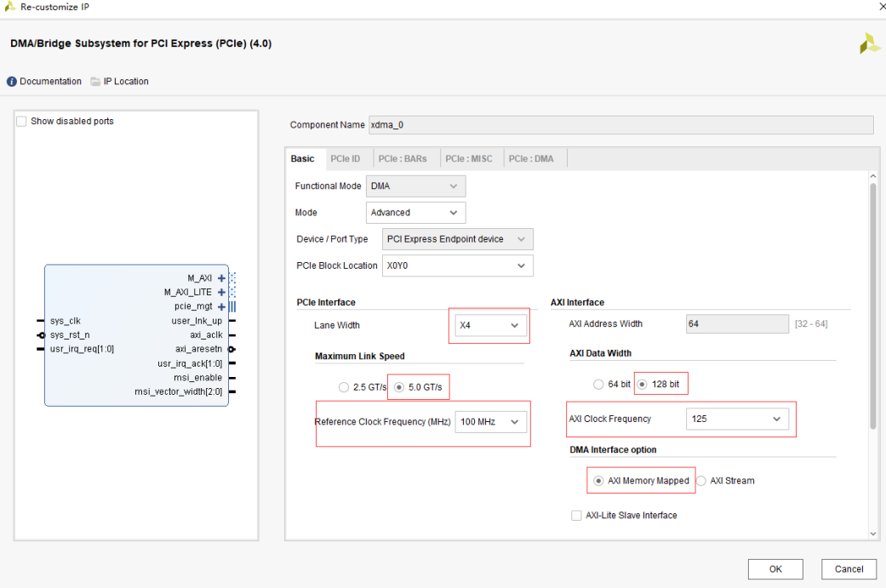Switch to the PCIe : BARs tab
Image resolution: width=886 pixels, height=588 pixels.
[x=403, y=159]
